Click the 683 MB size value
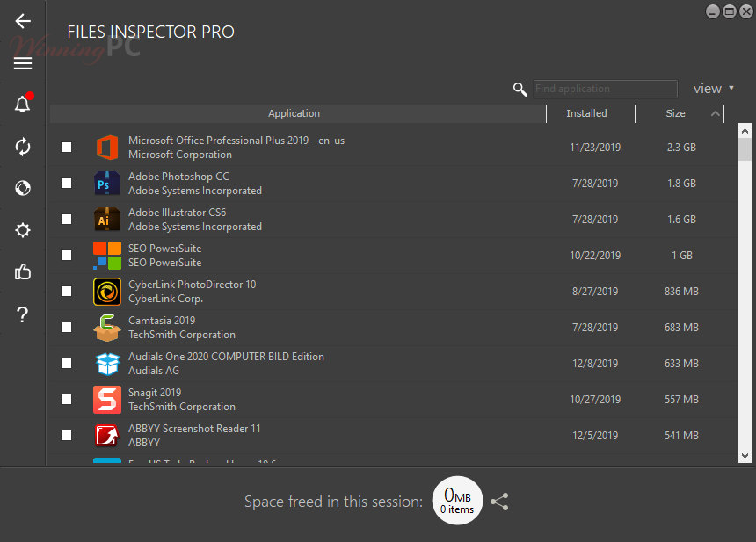This screenshot has width=756, height=542. point(681,328)
